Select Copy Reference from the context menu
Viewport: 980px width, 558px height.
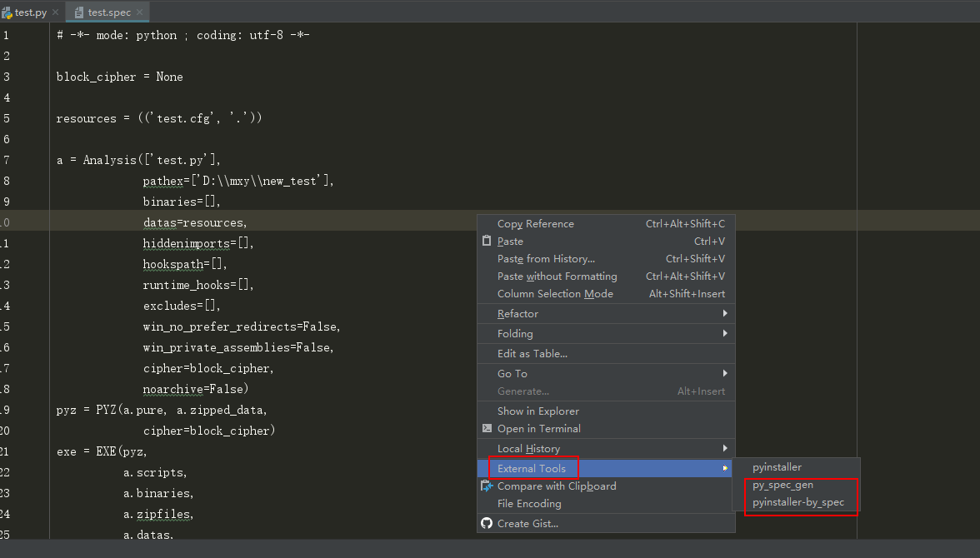click(x=536, y=223)
